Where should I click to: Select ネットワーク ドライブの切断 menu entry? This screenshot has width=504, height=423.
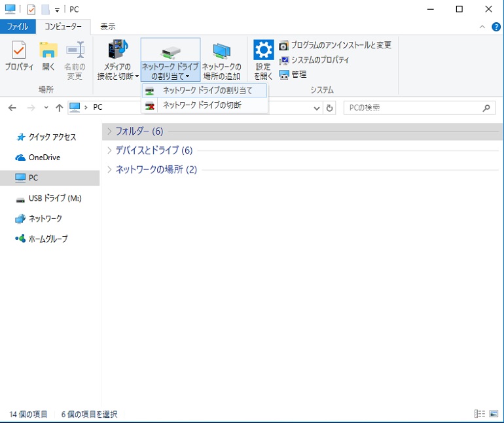click(204, 105)
